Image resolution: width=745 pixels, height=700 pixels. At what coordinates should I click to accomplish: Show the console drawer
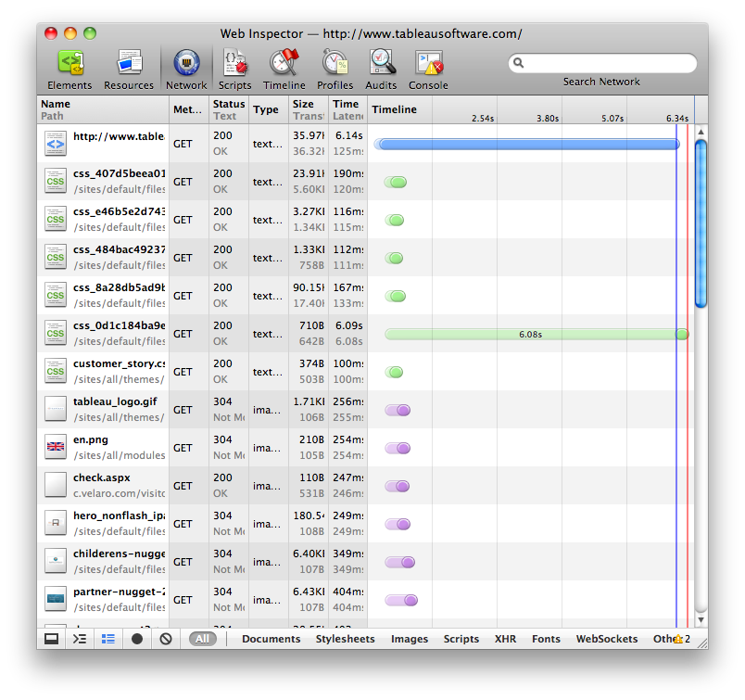80,639
